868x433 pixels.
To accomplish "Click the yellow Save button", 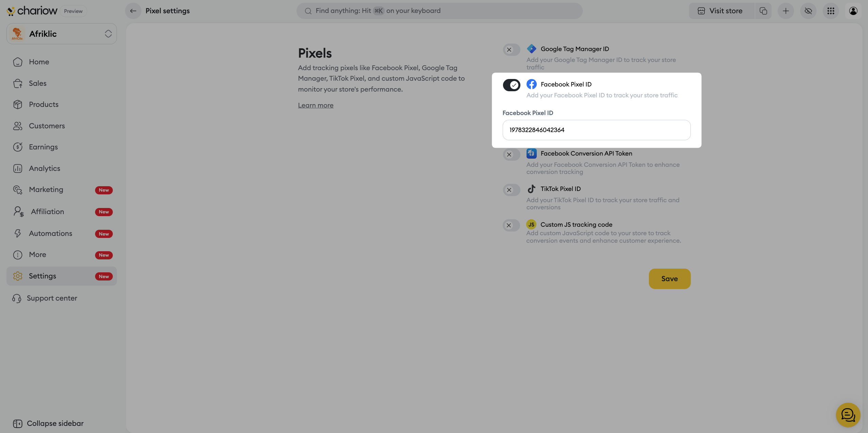I will tap(669, 279).
